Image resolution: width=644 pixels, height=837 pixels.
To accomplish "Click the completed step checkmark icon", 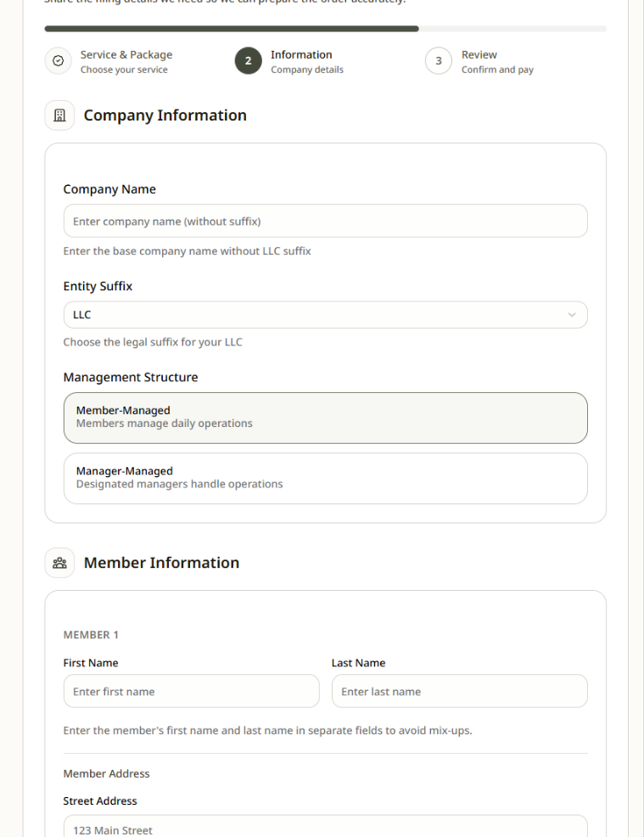I will click(59, 61).
